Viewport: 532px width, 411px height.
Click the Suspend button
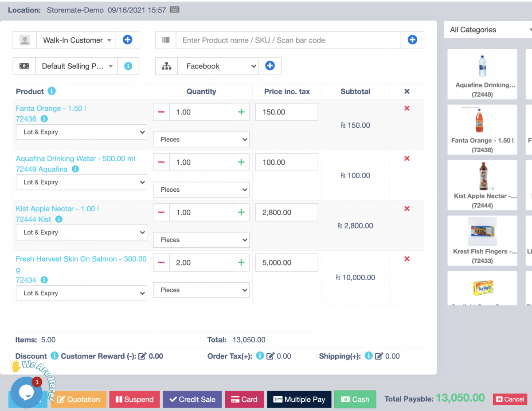pos(135,399)
